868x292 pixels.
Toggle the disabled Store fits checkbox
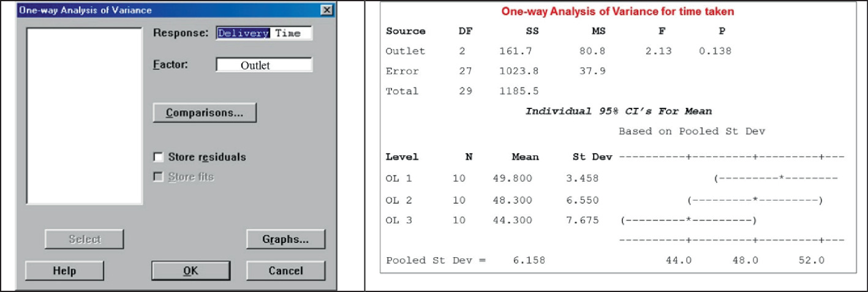[159, 177]
